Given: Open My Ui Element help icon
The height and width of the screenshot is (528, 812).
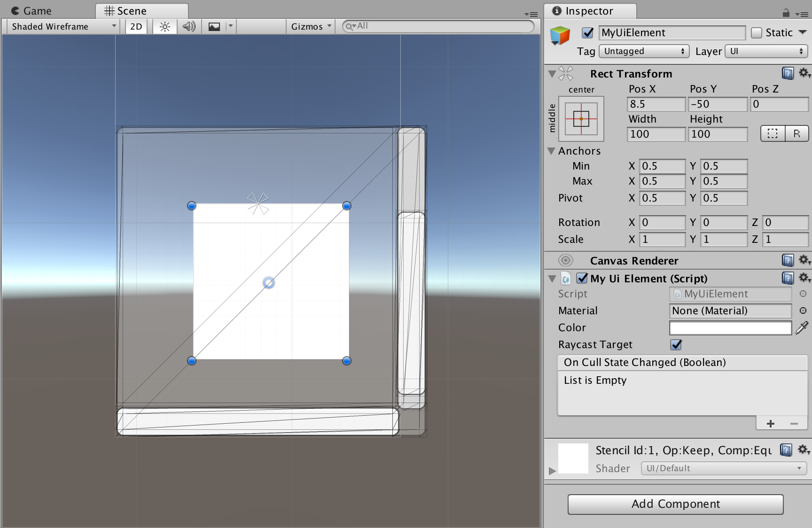Looking at the screenshot, I should click(x=788, y=278).
